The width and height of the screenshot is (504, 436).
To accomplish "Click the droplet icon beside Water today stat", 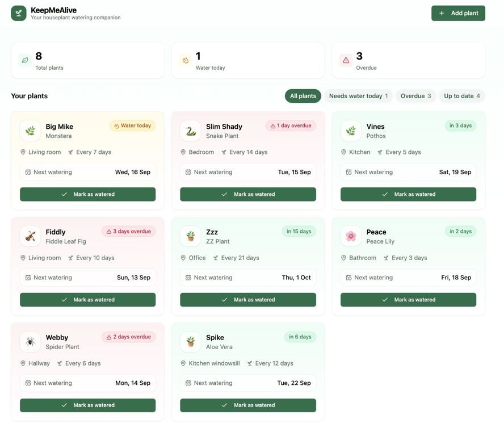I will [185, 60].
